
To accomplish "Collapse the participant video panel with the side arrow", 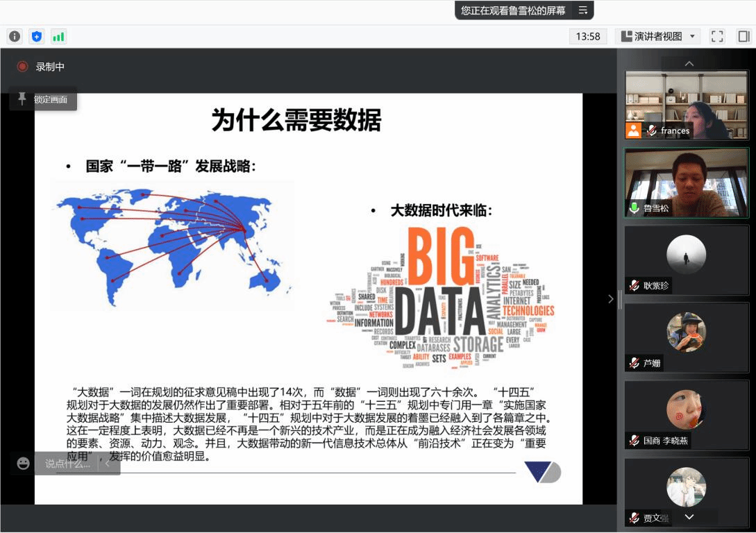I will (611, 299).
